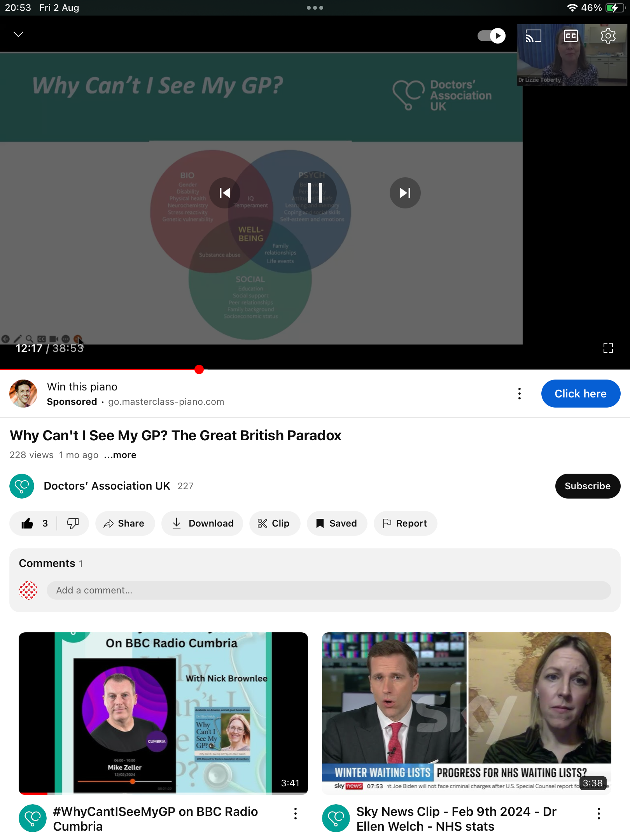
Task: Share the video
Action: [125, 523]
